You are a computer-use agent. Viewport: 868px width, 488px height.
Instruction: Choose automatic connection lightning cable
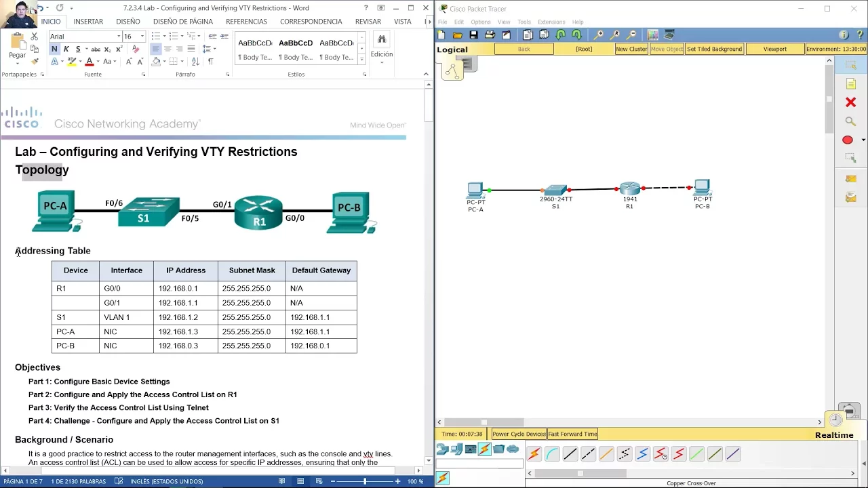click(x=534, y=454)
